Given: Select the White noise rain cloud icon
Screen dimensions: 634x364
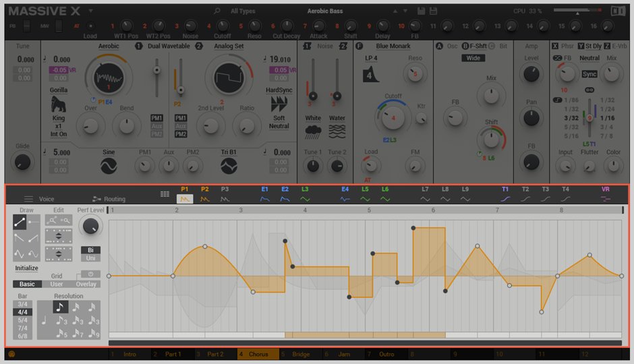Looking at the screenshot, I should pyautogui.click(x=313, y=131).
